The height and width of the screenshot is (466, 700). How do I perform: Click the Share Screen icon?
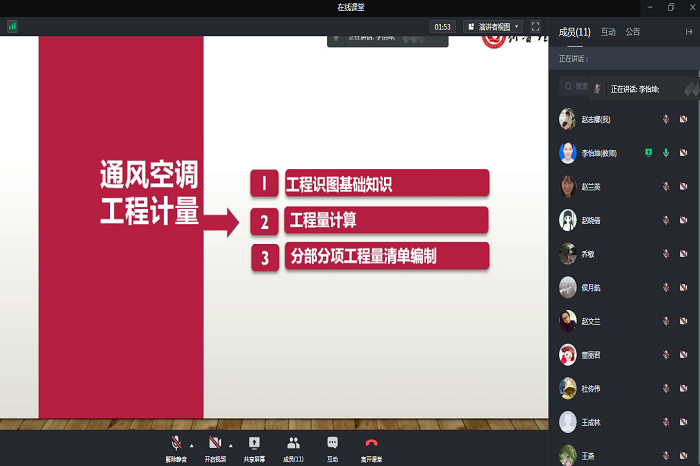point(254,443)
